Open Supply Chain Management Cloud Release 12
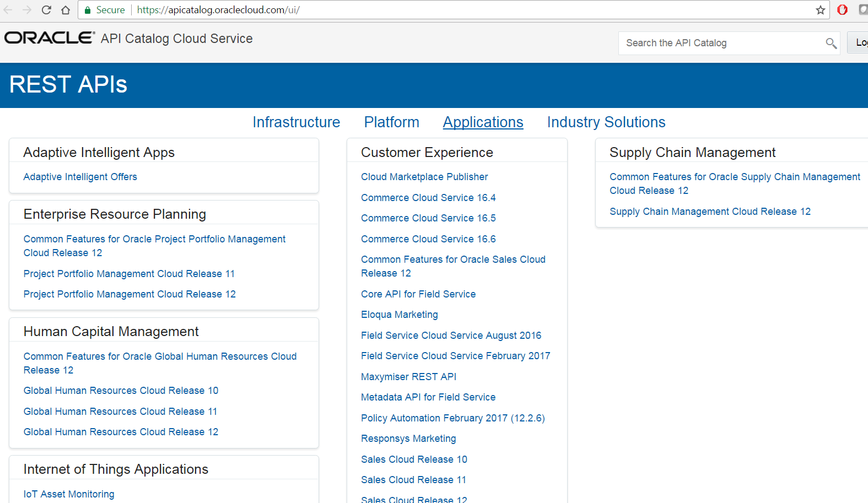868x503 pixels. click(710, 212)
